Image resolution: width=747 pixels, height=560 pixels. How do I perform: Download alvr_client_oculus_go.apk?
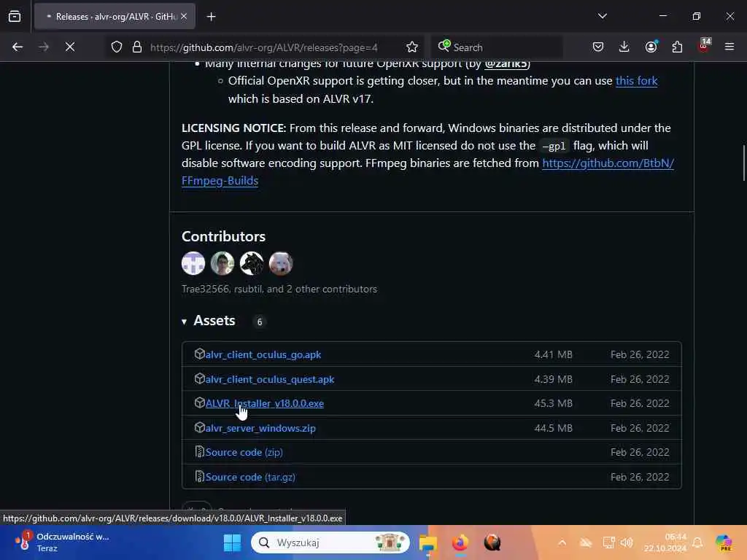[x=263, y=355]
